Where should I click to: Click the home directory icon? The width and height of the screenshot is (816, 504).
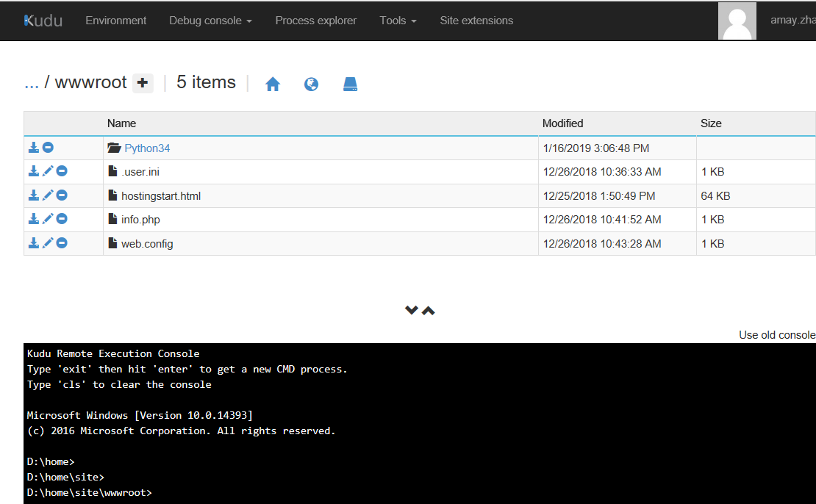(273, 84)
